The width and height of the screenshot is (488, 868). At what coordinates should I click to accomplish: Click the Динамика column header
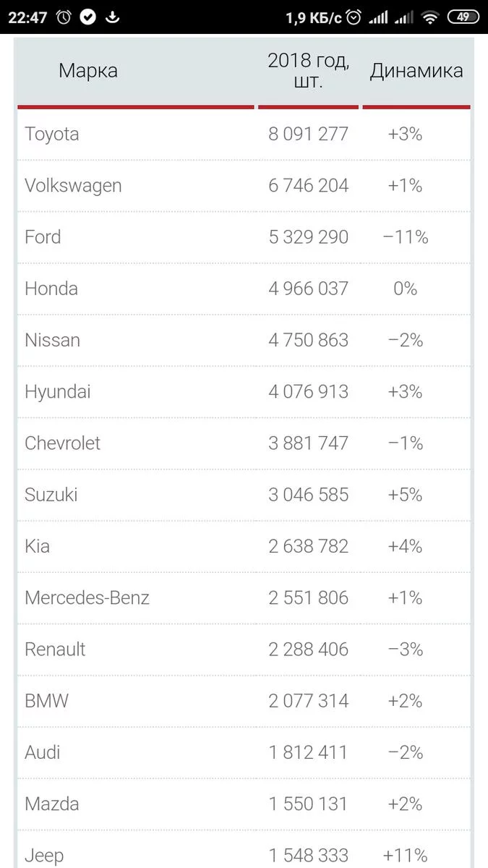tap(416, 71)
